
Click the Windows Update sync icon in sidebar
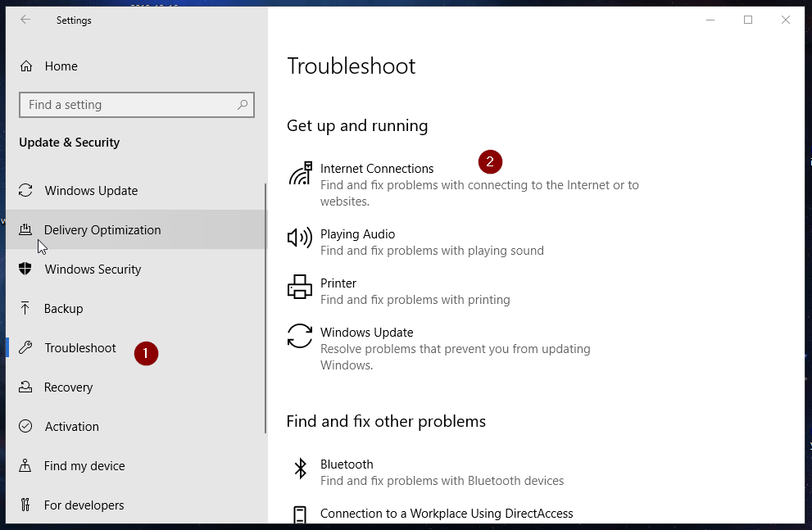25,191
